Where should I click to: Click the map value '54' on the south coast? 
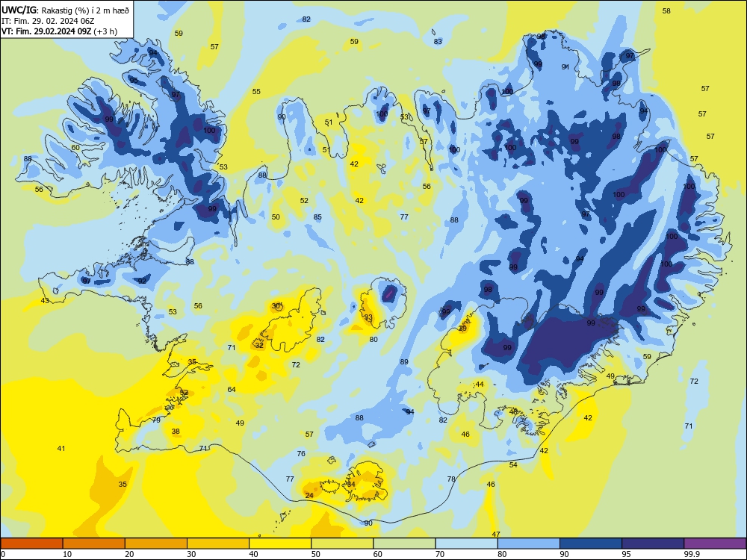513,464
